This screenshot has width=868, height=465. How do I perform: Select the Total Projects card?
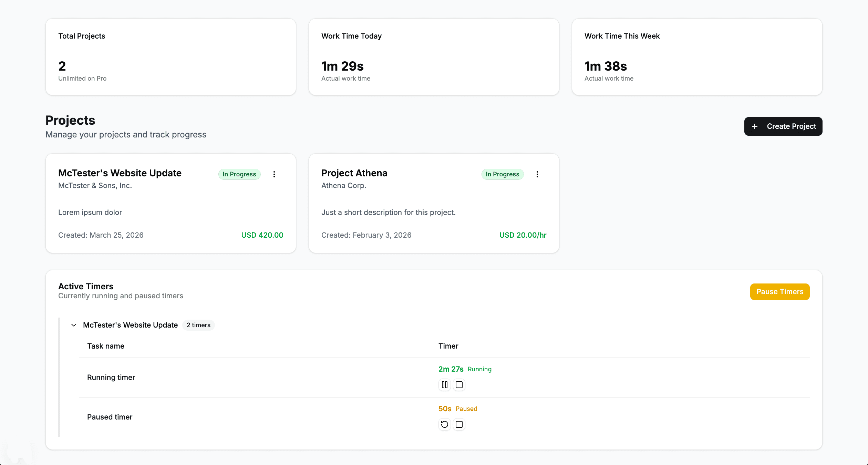(171, 57)
